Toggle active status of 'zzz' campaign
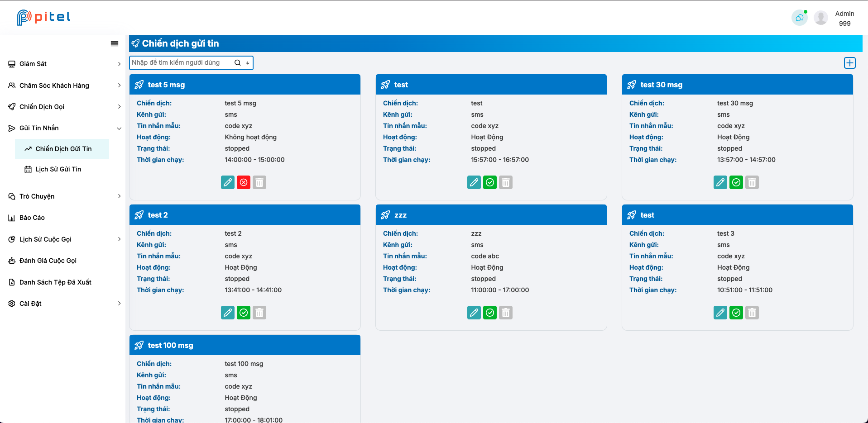The image size is (868, 423). 490,313
